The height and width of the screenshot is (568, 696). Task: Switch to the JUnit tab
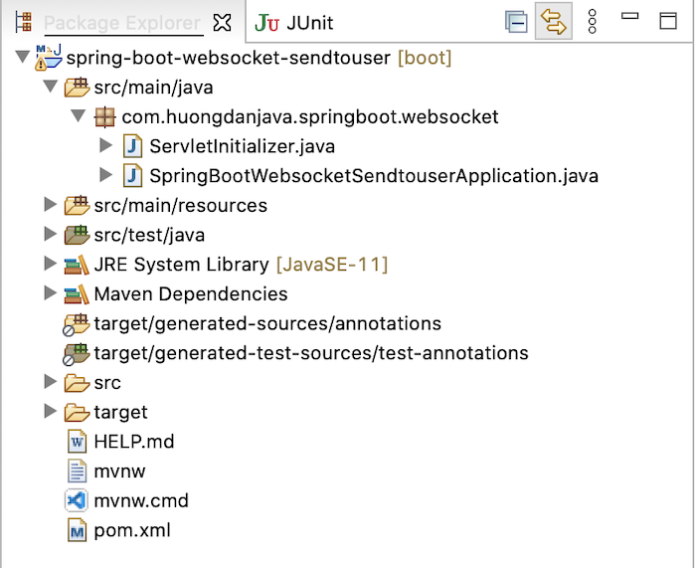pyautogui.click(x=295, y=22)
